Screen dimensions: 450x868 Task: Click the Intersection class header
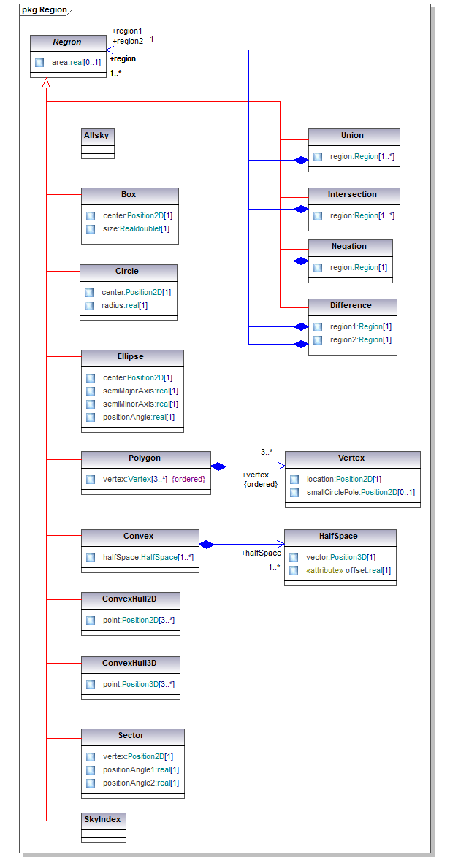(353, 195)
